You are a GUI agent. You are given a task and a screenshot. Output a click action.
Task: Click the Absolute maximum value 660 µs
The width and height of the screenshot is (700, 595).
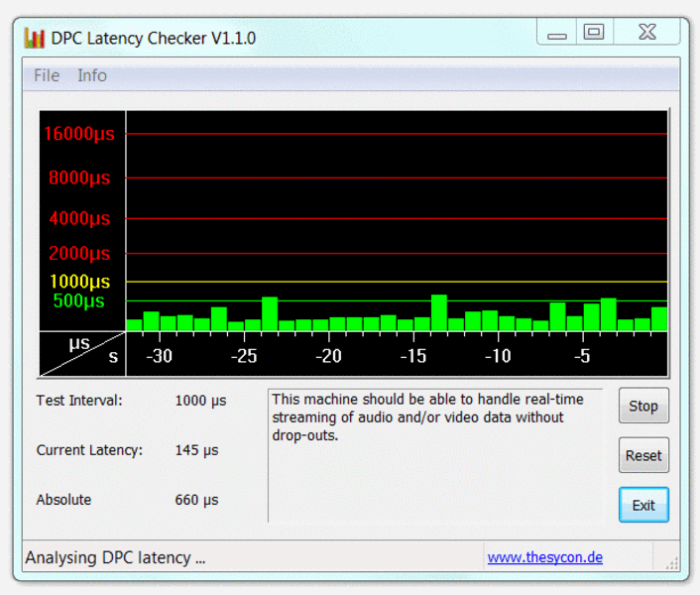click(x=196, y=500)
